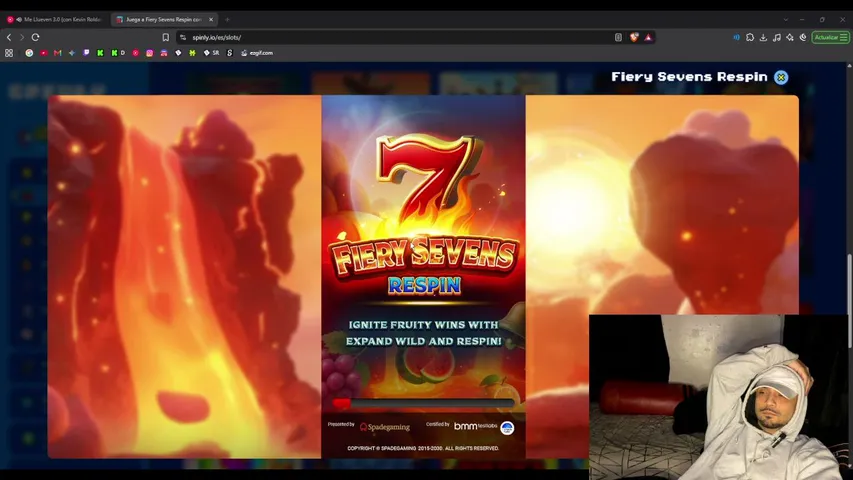The width and height of the screenshot is (853, 480).
Task: Close the Fiery Sevens Respin game overlay
Action: pyautogui.click(x=781, y=77)
